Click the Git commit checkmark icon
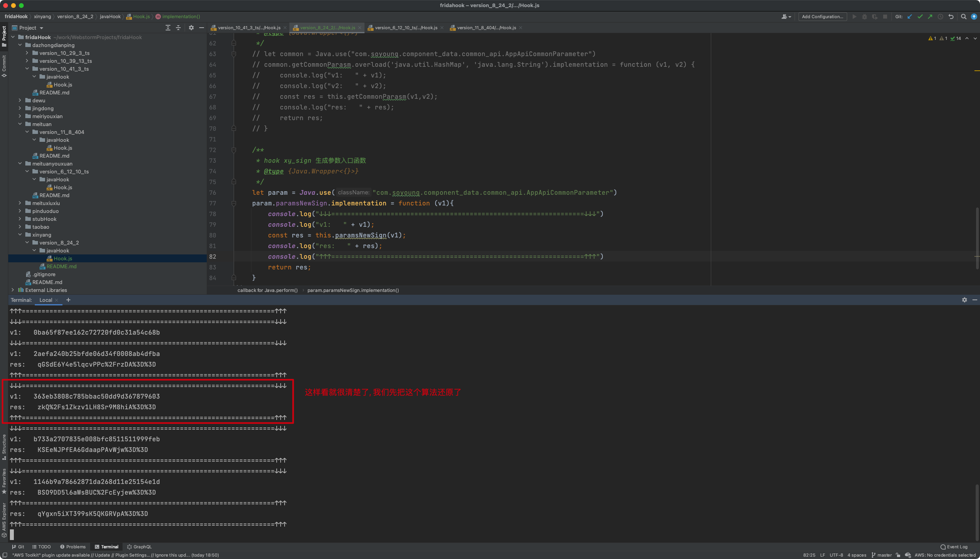Viewport: 980px width, 559px height. click(x=920, y=17)
